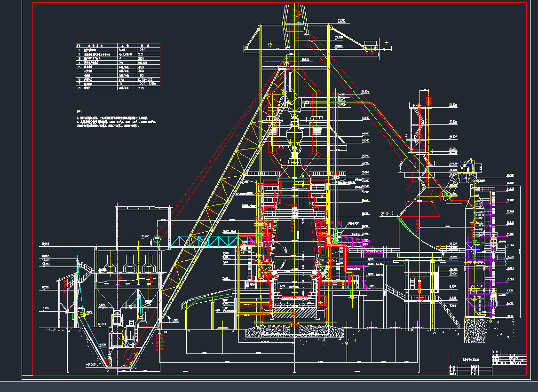This screenshot has width=538, height=392.
Task: Click the 8.720 elevation label on the left
Action: coord(45,287)
